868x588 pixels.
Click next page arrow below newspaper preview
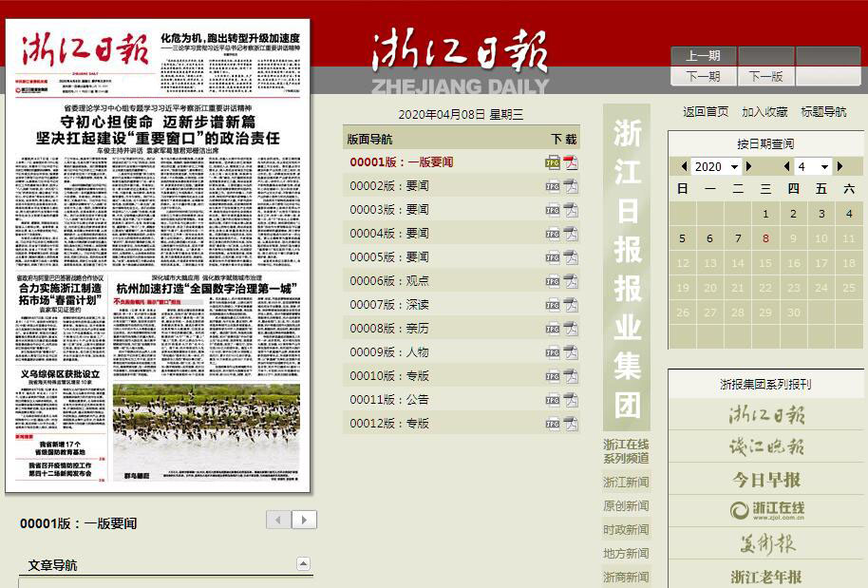304,520
